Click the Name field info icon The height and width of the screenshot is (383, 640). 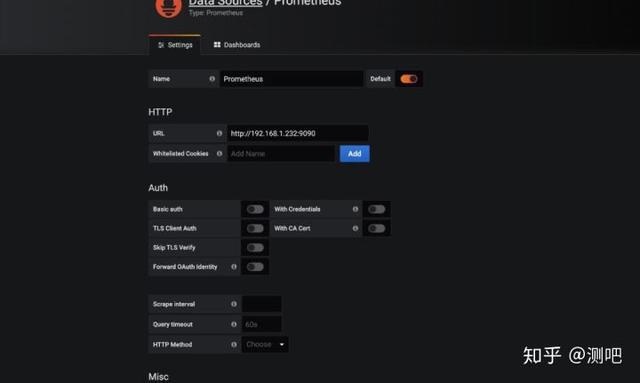[212, 79]
